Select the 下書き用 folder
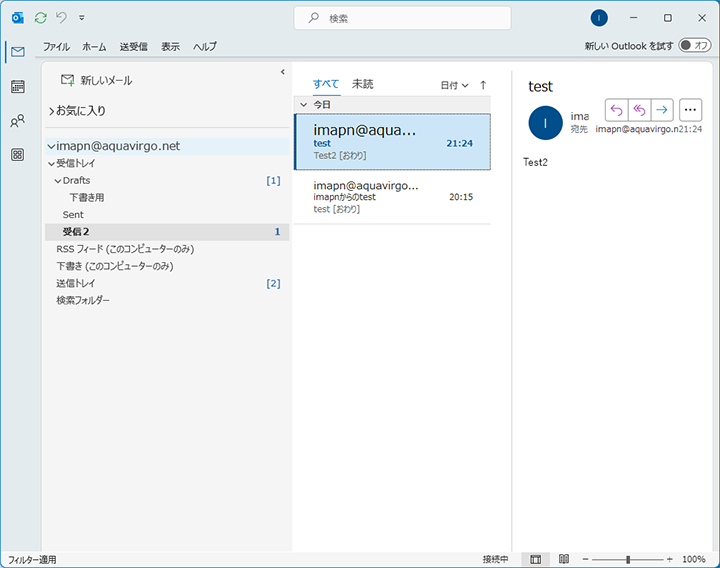The width and height of the screenshot is (720, 568). (167, 197)
